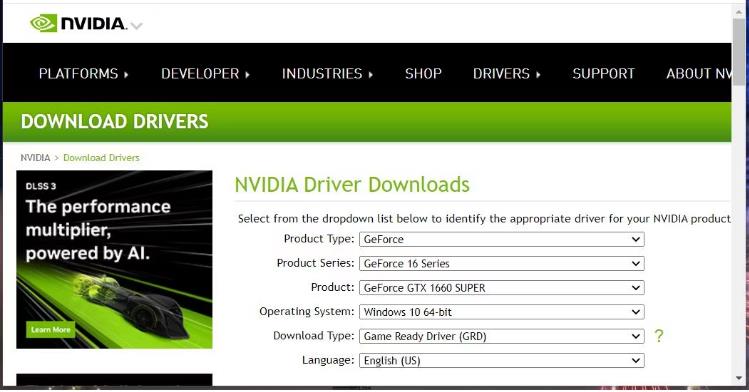Click the vertical scrollbar thumb
749x392 pixels.
click(739, 52)
